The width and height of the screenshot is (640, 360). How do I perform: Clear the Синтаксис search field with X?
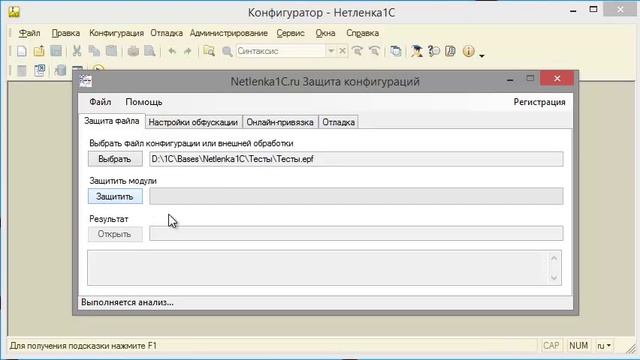pos(342,51)
